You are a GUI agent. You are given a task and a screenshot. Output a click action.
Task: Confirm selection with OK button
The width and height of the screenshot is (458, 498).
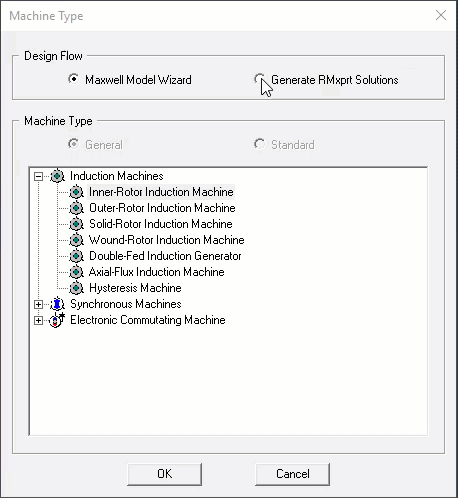(164, 474)
